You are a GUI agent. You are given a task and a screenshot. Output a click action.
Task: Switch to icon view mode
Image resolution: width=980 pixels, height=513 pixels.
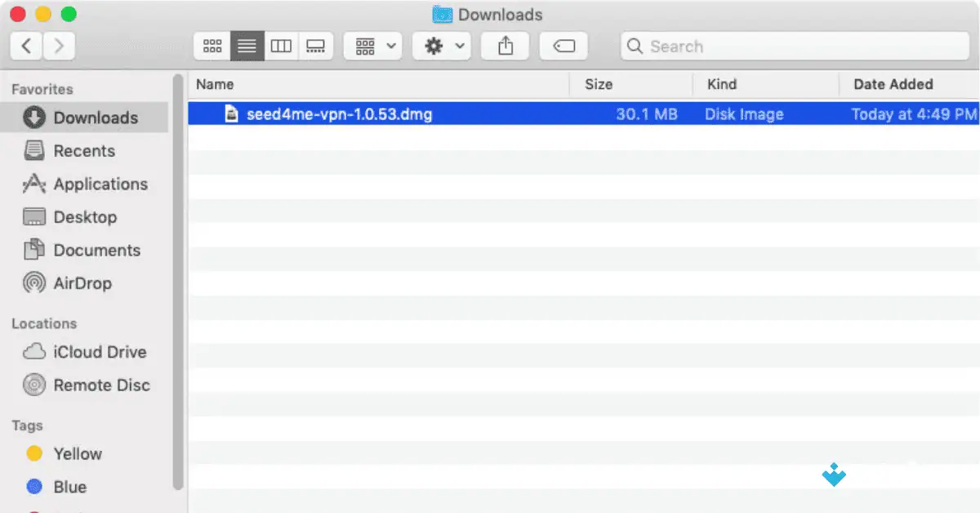click(212, 47)
